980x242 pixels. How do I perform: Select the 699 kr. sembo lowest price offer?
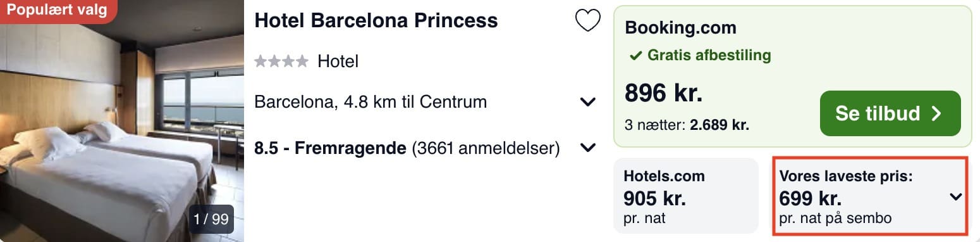click(x=870, y=197)
